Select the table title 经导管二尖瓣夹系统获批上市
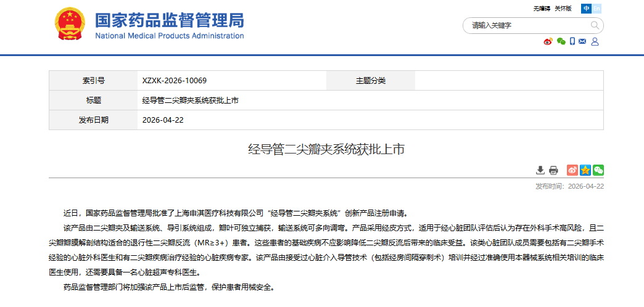 point(190,100)
